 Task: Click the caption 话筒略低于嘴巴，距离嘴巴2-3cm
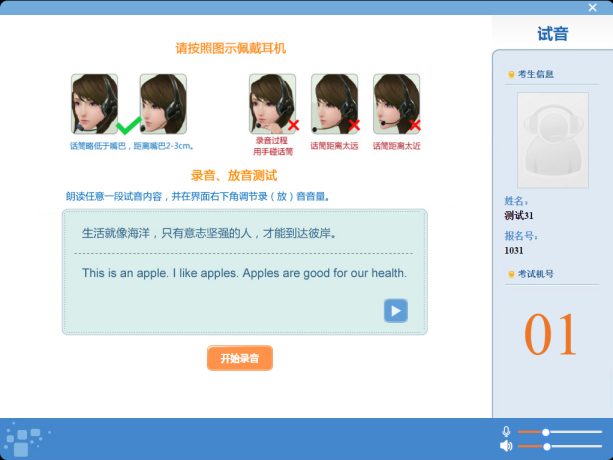[132, 146]
